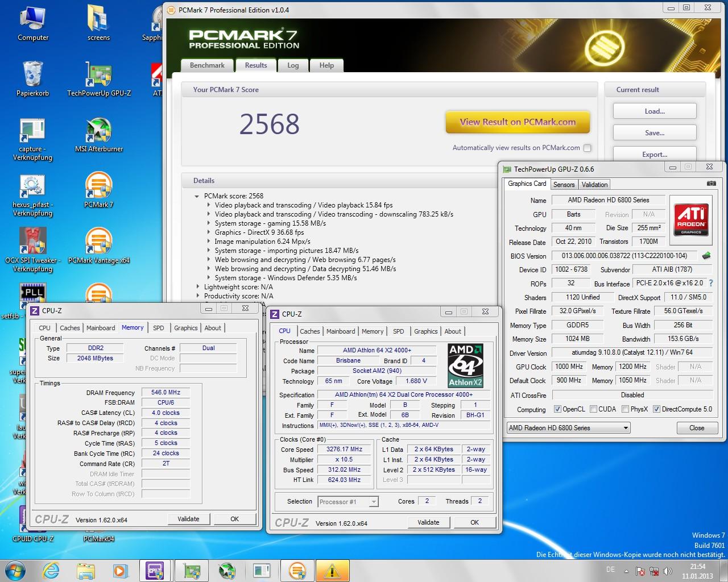Image resolution: width=728 pixels, height=582 pixels.
Task: Open the Windows Start menu
Action: (15, 570)
